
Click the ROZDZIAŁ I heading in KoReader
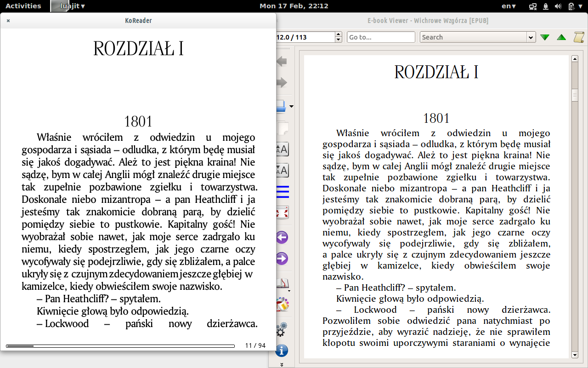pos(138,49)
